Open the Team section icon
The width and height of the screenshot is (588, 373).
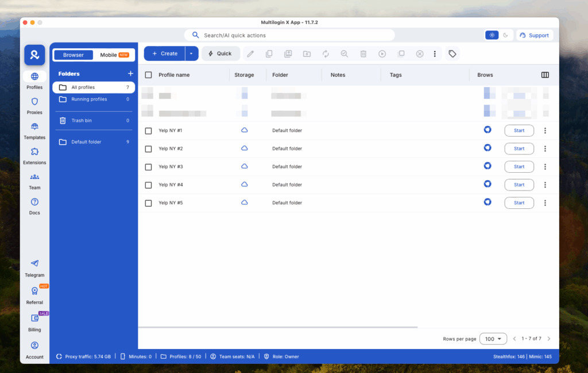pos(34,181)
